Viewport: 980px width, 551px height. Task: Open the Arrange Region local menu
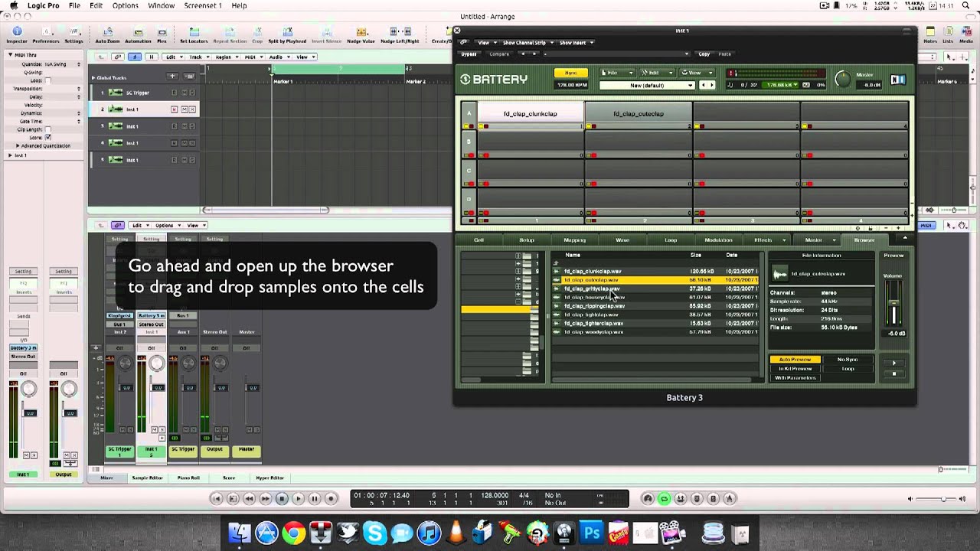pyautogui.click(x=226, y=57)
